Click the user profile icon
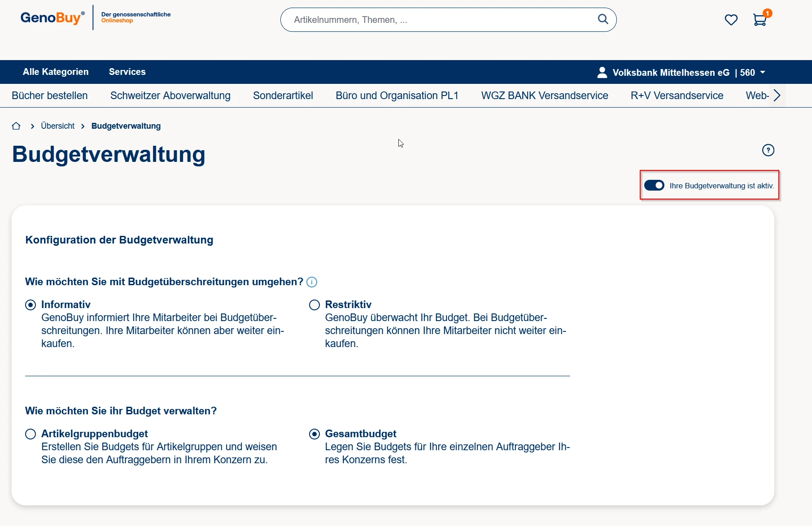Screen dimensions: 812x526 (602, 72)
